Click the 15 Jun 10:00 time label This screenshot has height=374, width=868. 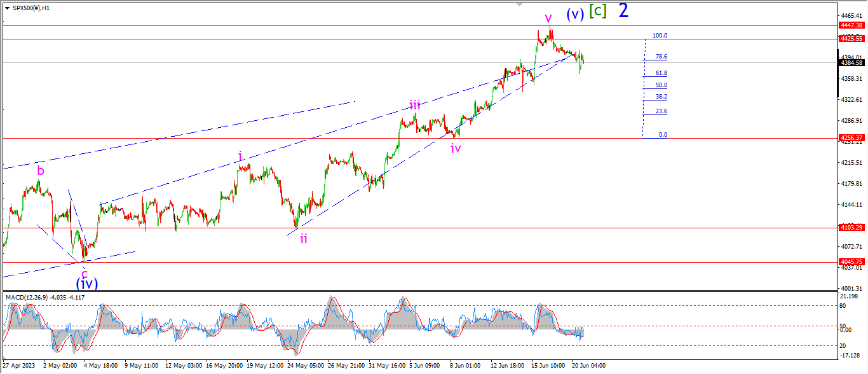pos(547,366)
